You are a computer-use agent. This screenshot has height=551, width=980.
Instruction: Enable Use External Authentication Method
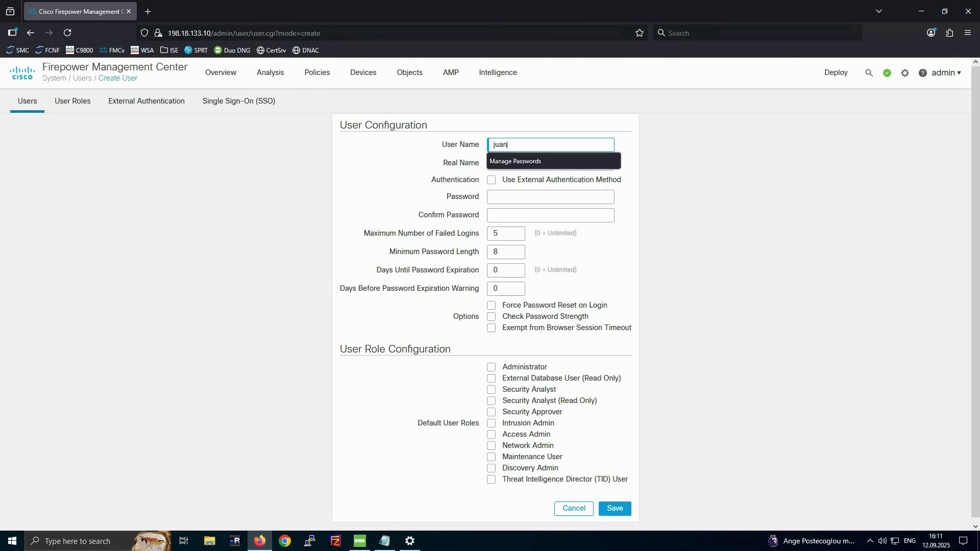click(492, 180)
